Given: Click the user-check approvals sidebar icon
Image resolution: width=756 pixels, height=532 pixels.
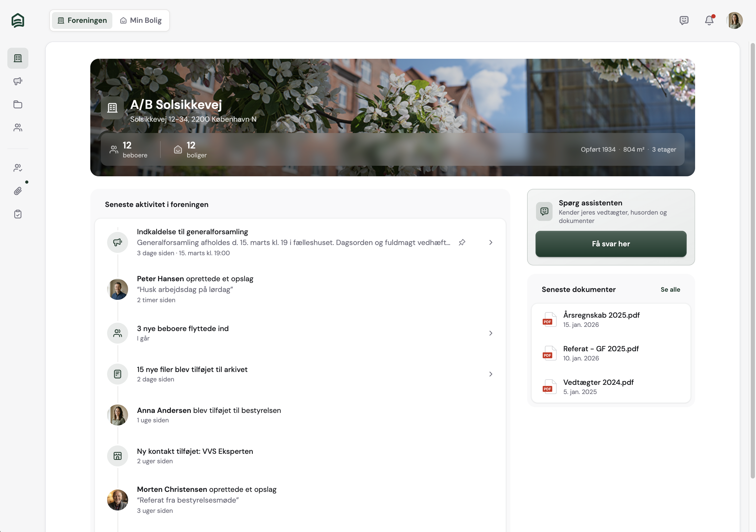Looking at the screenshot, I should pos(18,168).
